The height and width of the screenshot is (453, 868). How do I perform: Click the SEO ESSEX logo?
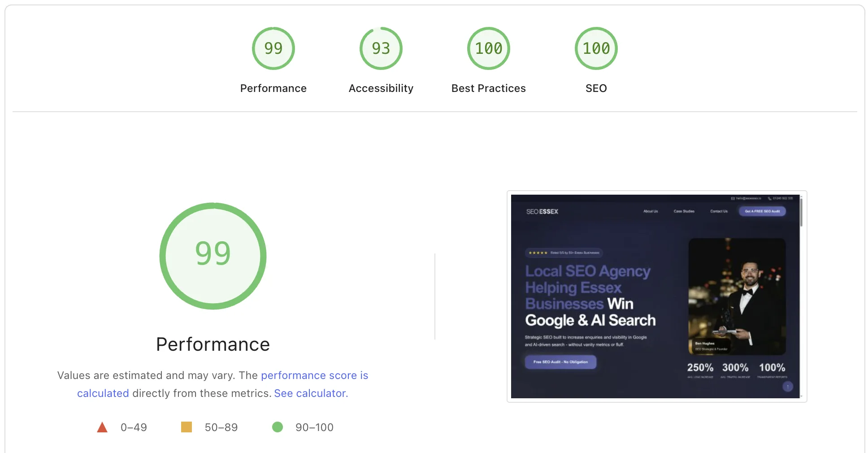click(x=542, y=211)
